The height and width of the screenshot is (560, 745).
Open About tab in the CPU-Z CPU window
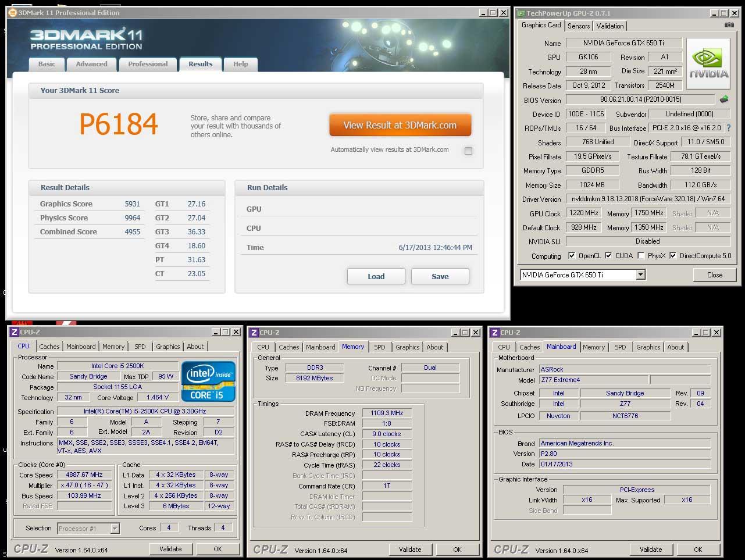click(195, 347)
